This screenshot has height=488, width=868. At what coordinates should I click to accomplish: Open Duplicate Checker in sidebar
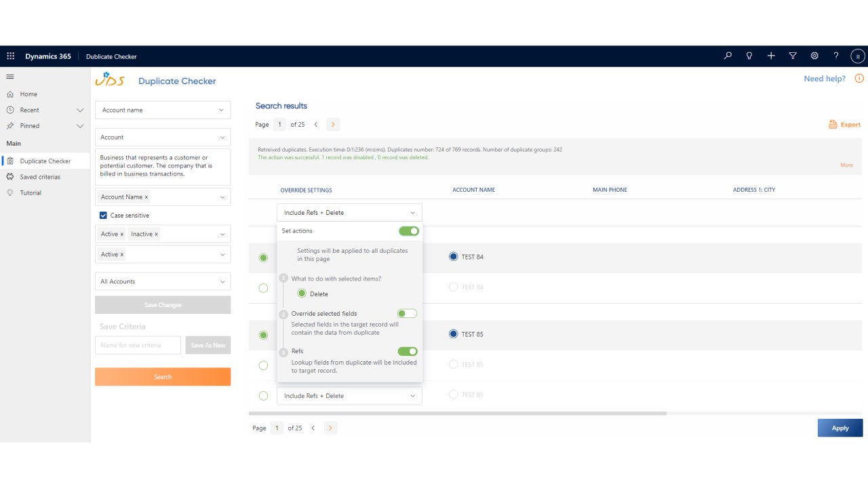click(x=45, y=161)
